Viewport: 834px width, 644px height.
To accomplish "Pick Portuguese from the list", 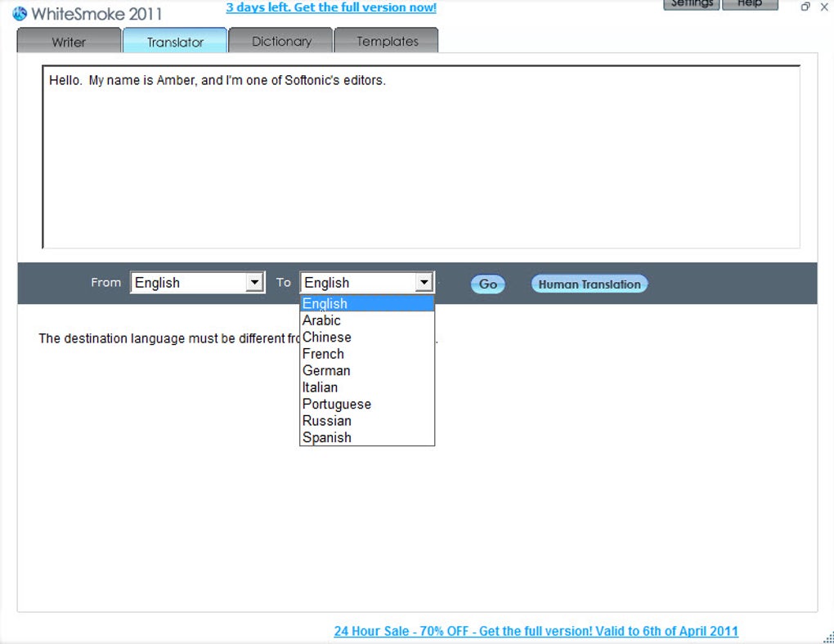I will click(x=367, y=405).
